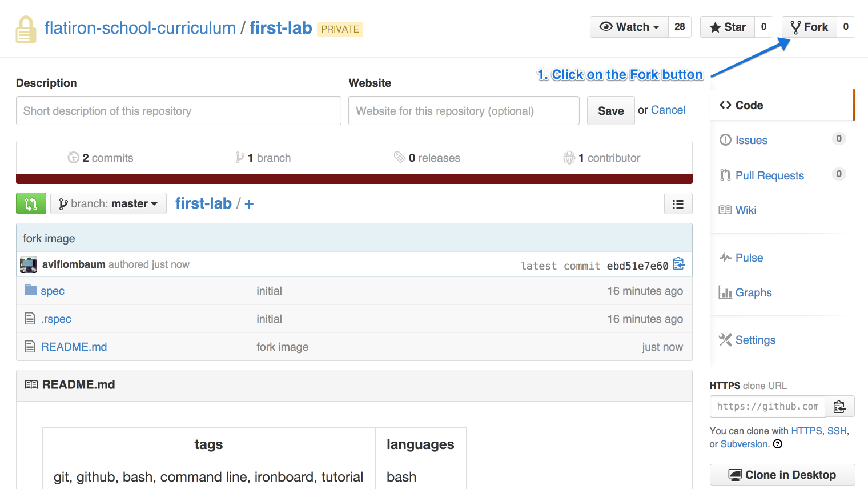Open the 1 branch list
868x489 pixels.
[263, 158]
